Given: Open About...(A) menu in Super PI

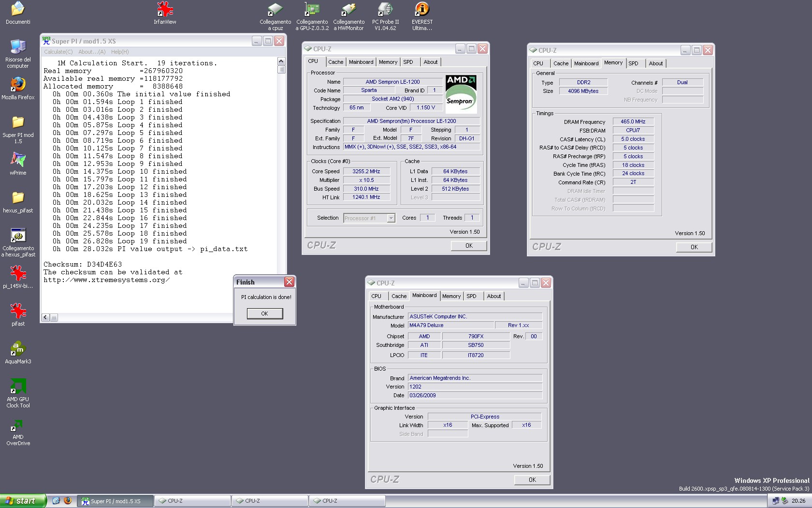Looking at the screenshot, I should coord(92,52).
